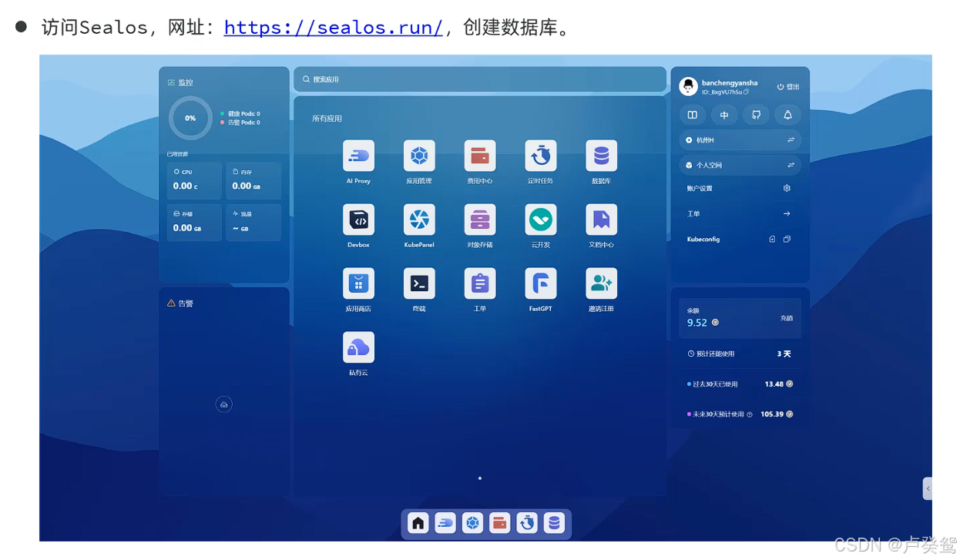
Task: Click help icon beside 未来30天预计使用
Action: coord(750,414)
